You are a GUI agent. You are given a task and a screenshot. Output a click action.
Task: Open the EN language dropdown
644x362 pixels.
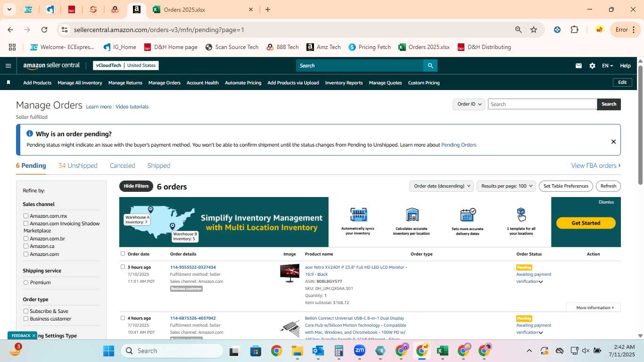(x=607, y=66)
